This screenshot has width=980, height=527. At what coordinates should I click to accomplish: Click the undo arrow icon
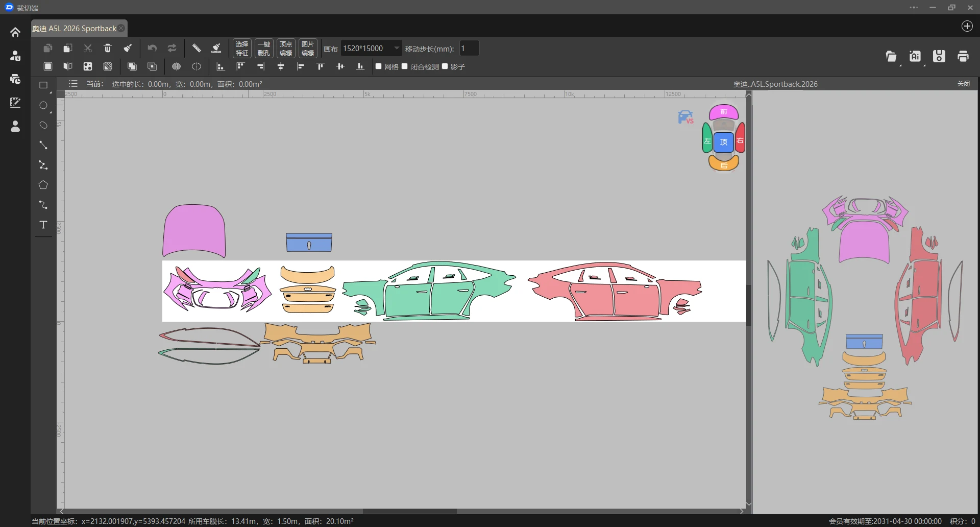pyautogui.click(x=152, y=48)
